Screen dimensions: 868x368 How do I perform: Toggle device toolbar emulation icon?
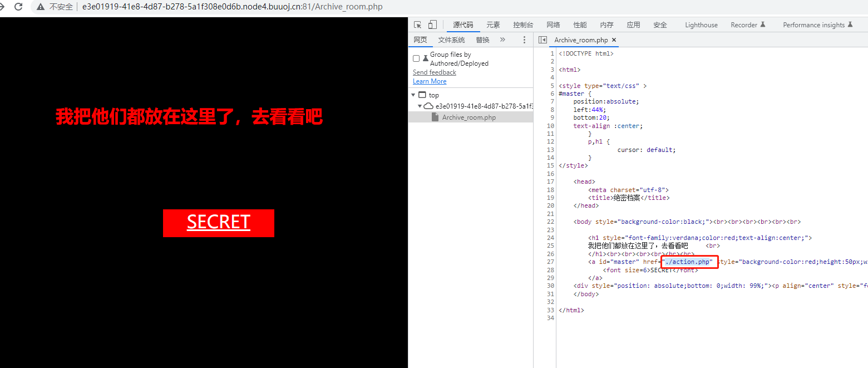(432, 24)
